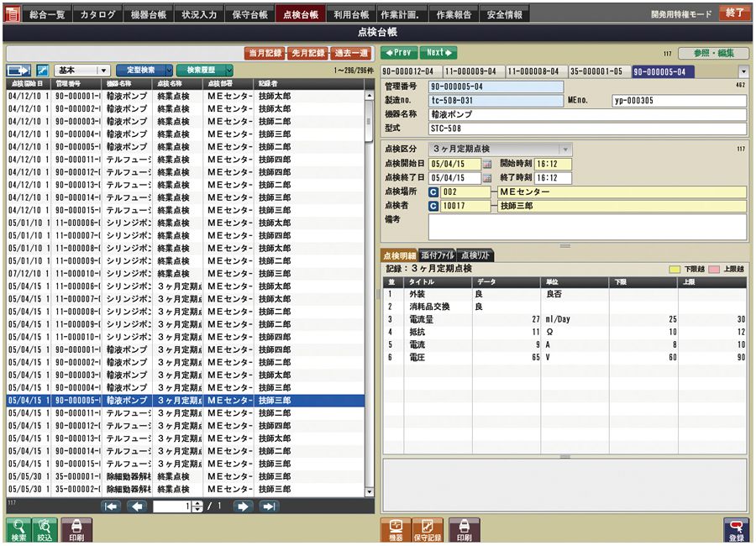Click the 登録 register button
Image resolution: width=756 pixels, height=546 pixels.
pos(736,531)
